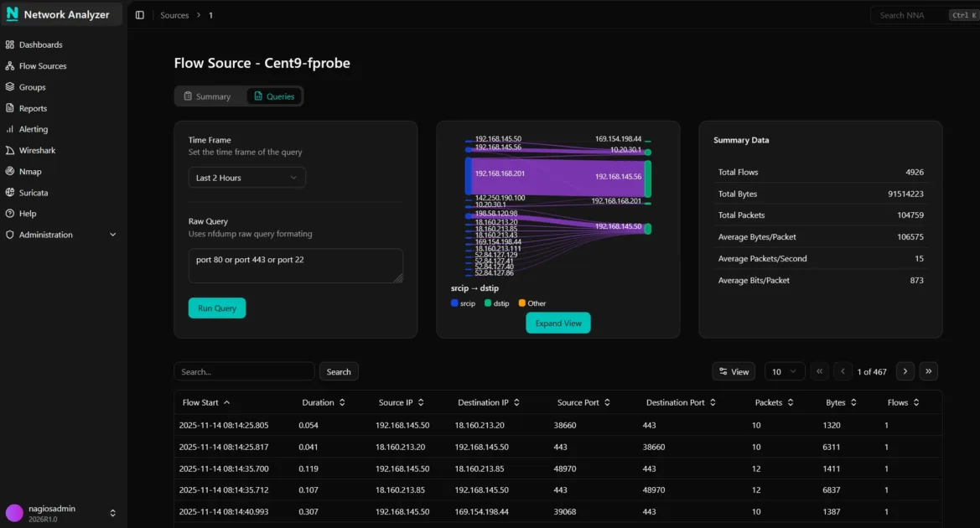Go to the last page of results
Screen dimensions: 980x528
point(928,371)
